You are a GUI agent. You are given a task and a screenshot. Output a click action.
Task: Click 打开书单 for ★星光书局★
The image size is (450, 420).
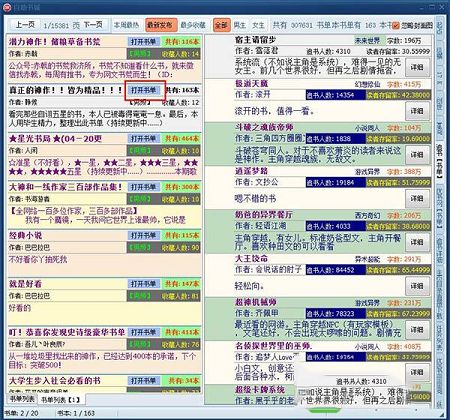(143, 138)
